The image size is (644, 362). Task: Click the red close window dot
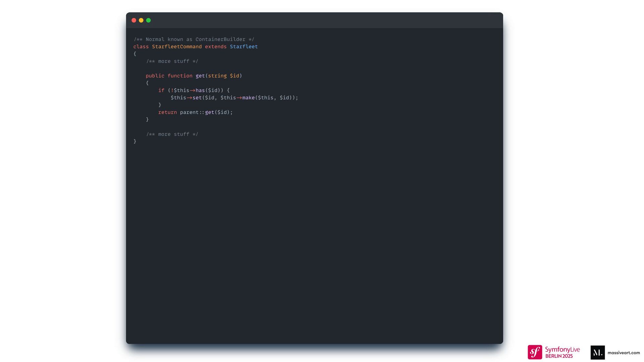(x=134, y=20)
